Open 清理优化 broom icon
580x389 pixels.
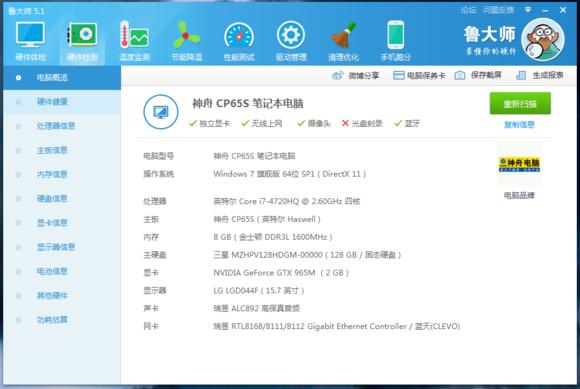click(343, 35)
